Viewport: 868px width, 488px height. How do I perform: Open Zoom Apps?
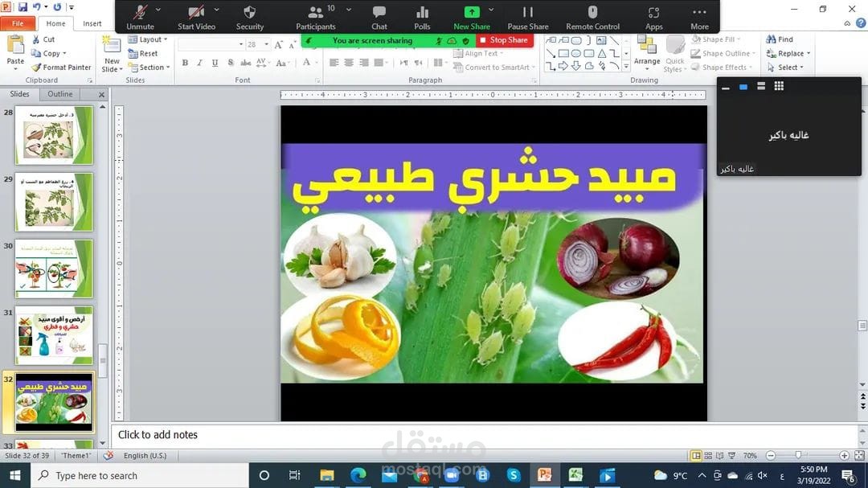[653, 17]
